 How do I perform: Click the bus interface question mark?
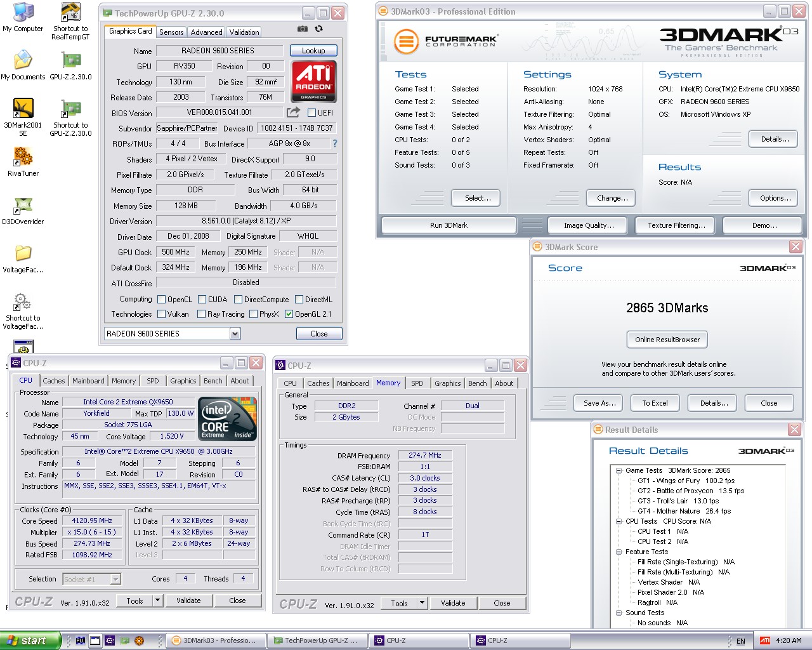coord(335,143)
